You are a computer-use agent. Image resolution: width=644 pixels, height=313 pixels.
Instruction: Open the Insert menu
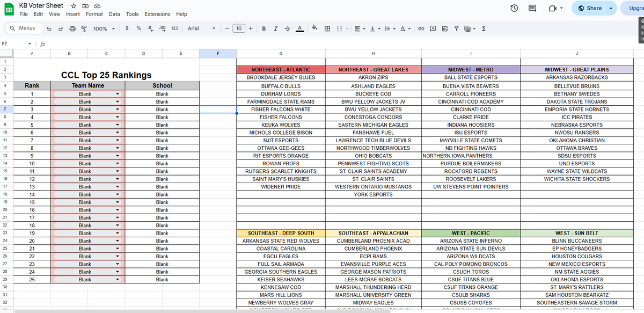click(73, 14)
